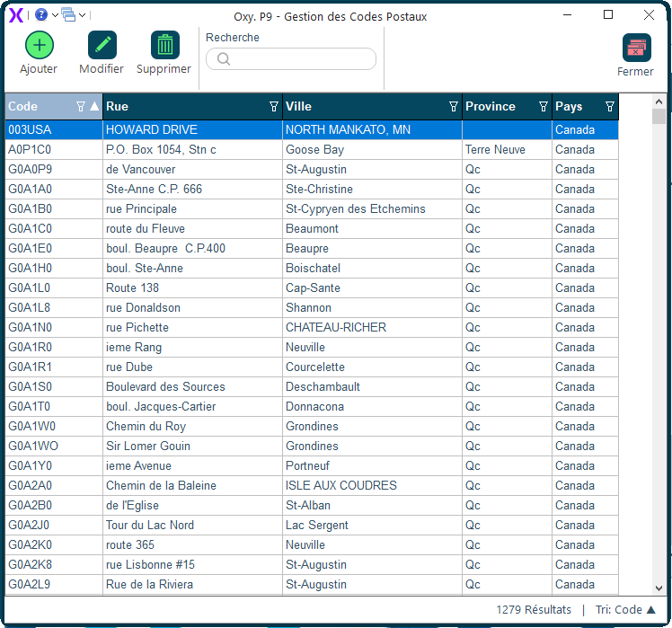The width and height of the screenshot is (672, 628).
Task: Click Boulevard des Sources street cell
Action: tap(192, 386)
